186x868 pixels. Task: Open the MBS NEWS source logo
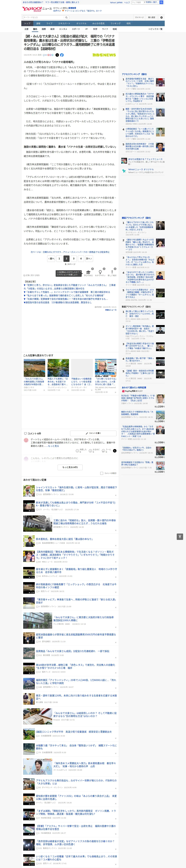(104, 55)
